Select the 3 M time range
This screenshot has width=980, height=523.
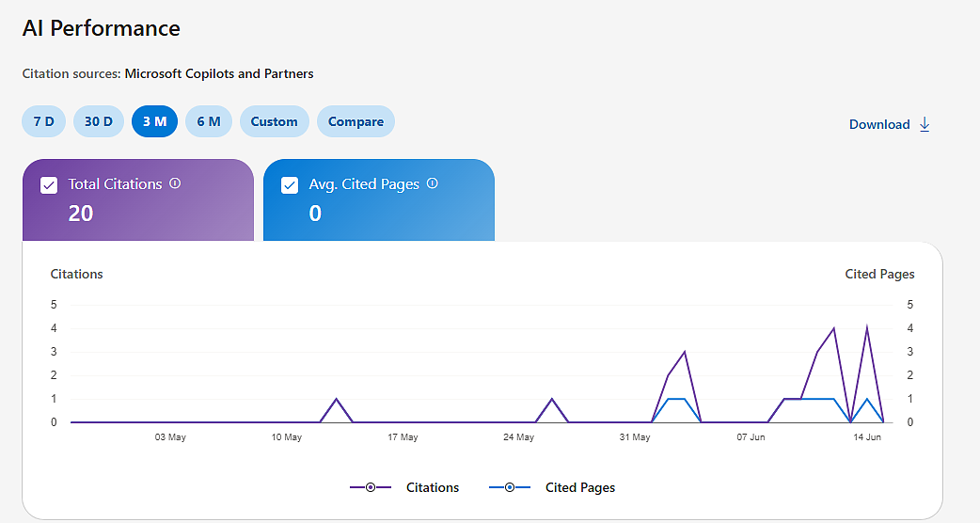[154, 121]
